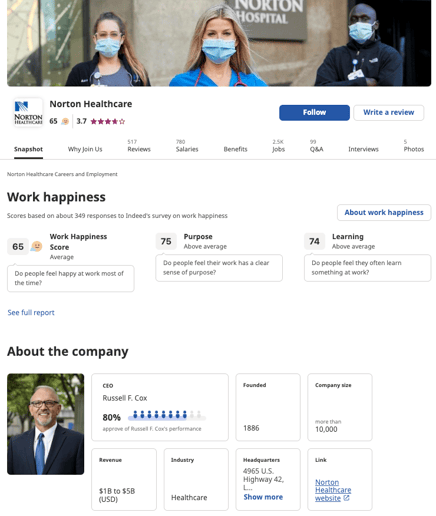Image resolution: width=436 pixels, height=516 pixels.
Task: Click the star rating icons beside 3.7
Action: (x=108, y=121)
